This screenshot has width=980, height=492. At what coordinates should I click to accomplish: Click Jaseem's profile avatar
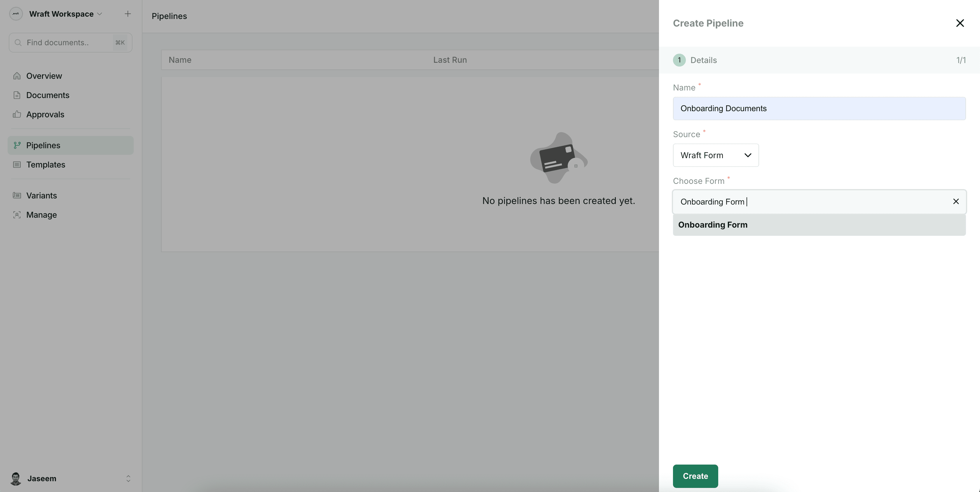click(x=16, y=479)
